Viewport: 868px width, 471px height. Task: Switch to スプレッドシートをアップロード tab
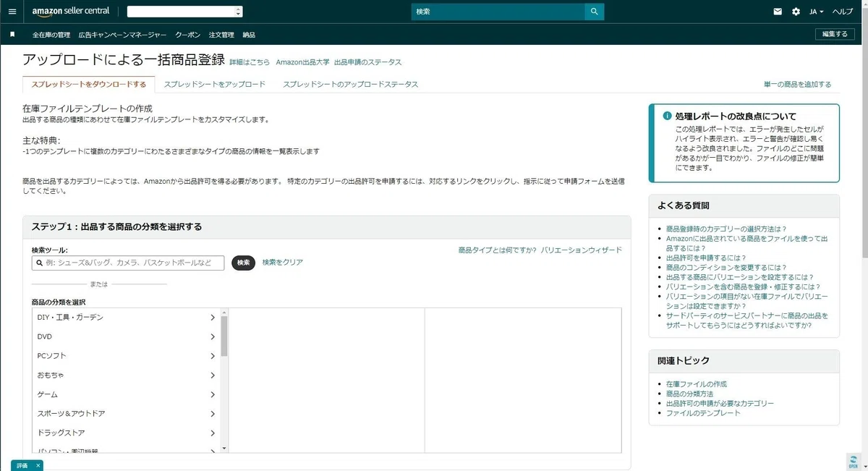(x=215, y=84)
